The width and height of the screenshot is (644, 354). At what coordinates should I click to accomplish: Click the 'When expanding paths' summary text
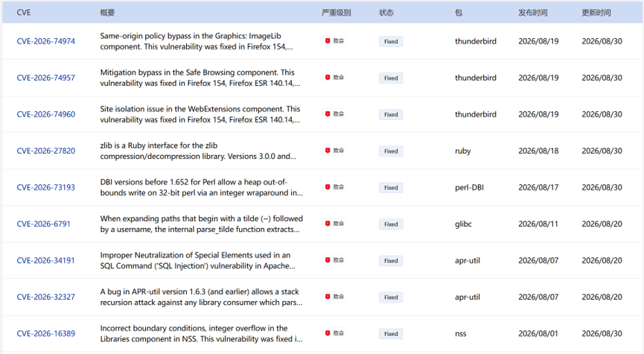pyautogui.click(x=201, y=224)
